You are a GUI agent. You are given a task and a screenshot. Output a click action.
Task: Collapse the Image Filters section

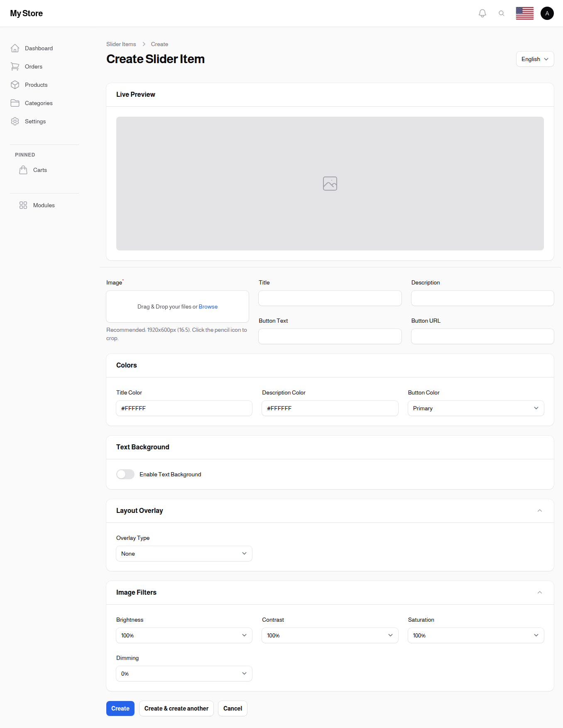540,592
